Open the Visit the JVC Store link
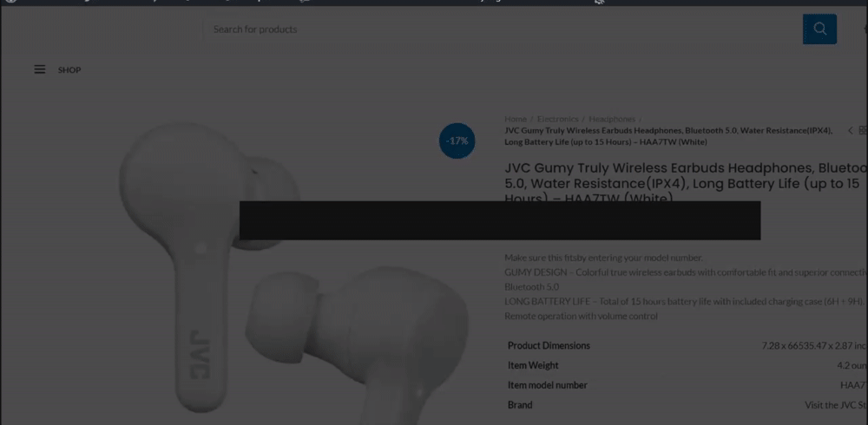868x425 pixels. coord(836,405)
